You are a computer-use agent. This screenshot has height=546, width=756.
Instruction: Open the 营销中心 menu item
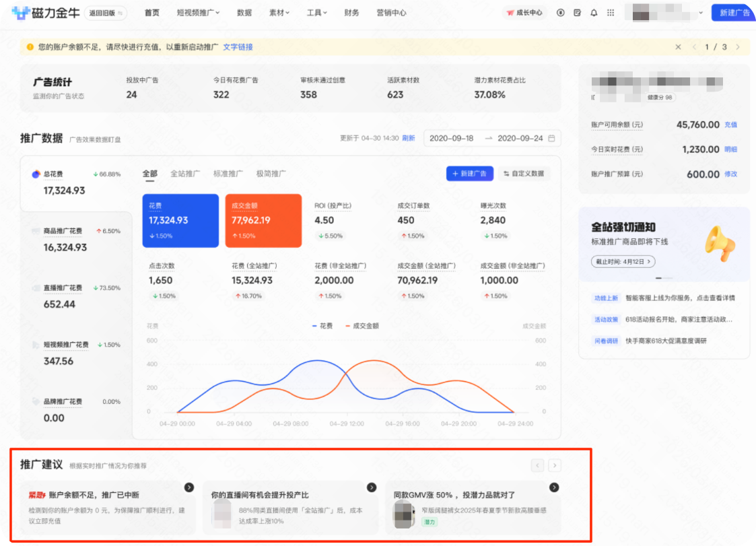pyautogui.click(x=393, y=12)
